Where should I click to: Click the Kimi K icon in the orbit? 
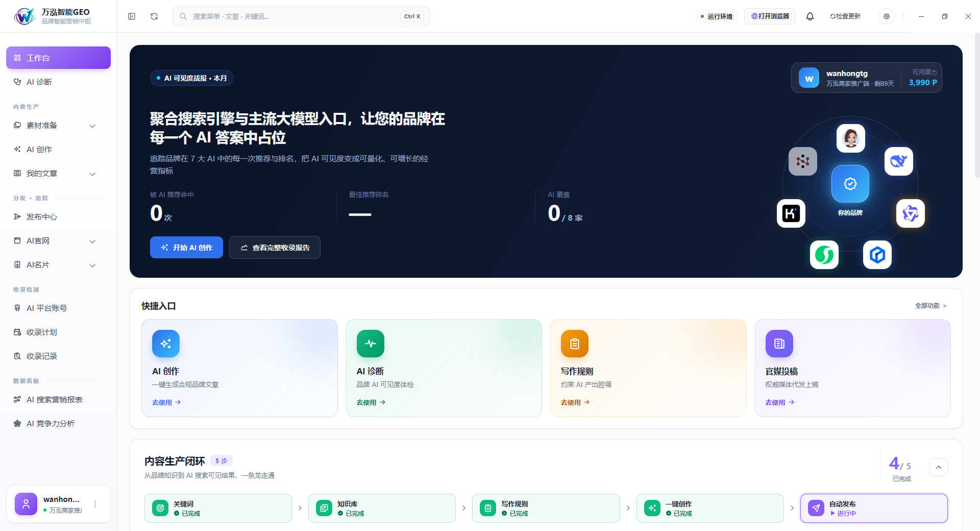point(791,213)
